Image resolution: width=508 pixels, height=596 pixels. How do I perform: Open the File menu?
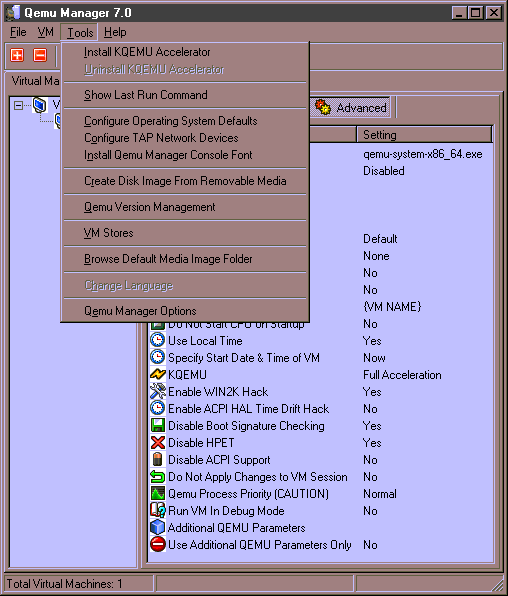click(x=18, y=32)
